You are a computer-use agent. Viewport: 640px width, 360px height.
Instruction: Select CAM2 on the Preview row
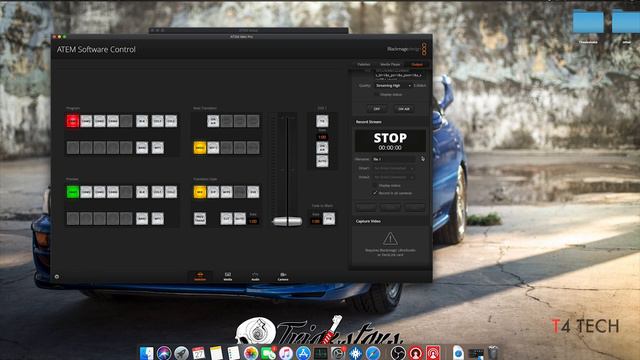click(86, 192)
